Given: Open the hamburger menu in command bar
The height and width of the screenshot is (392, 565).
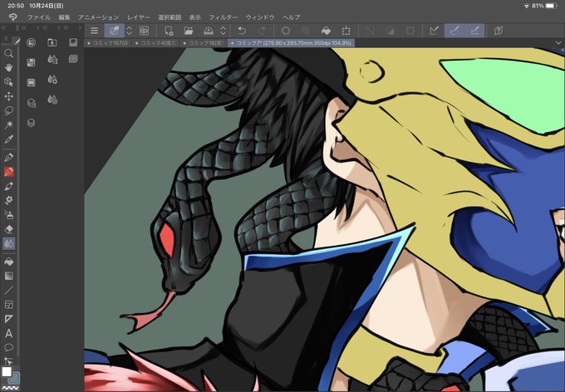Looking at the screenshot, I should 95,31.
